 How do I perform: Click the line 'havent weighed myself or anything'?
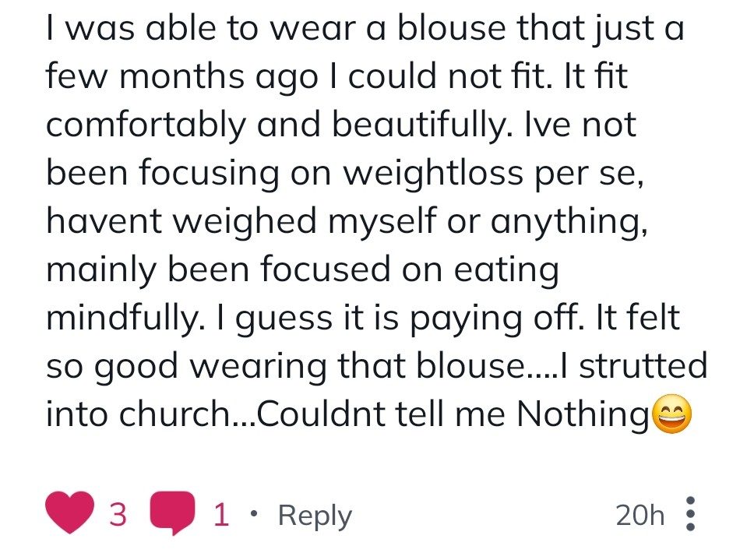pyautogui.click(x=347, y=221)
